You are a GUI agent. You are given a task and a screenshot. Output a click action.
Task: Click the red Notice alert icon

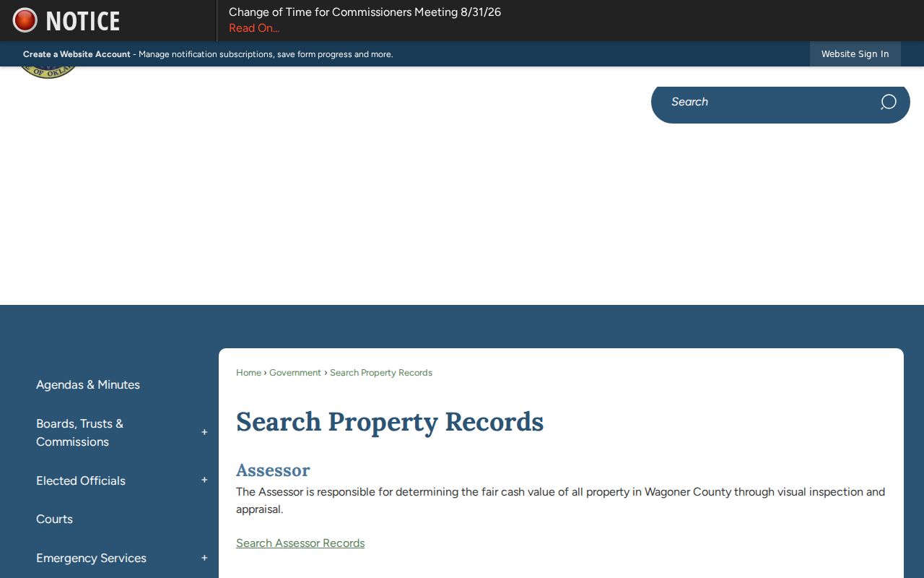click(25, 20)
